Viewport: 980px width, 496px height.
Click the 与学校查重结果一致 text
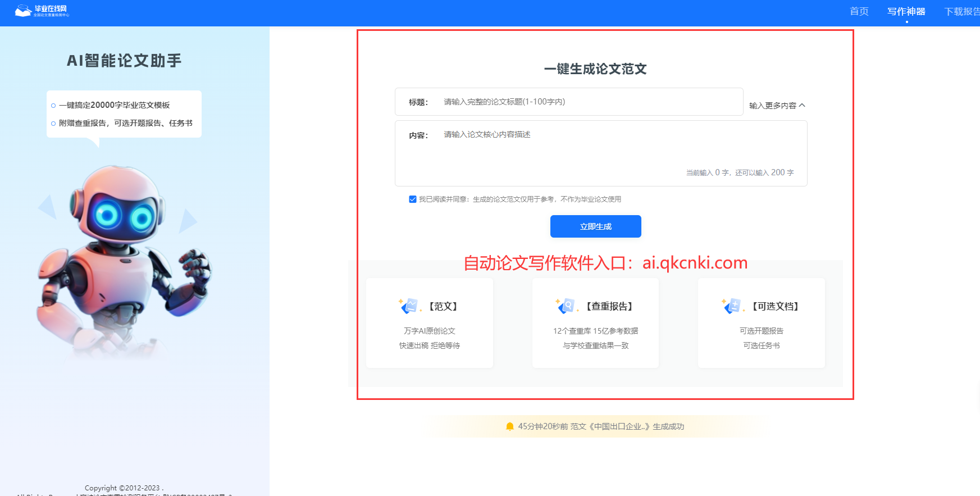click(x=596, y=345)
